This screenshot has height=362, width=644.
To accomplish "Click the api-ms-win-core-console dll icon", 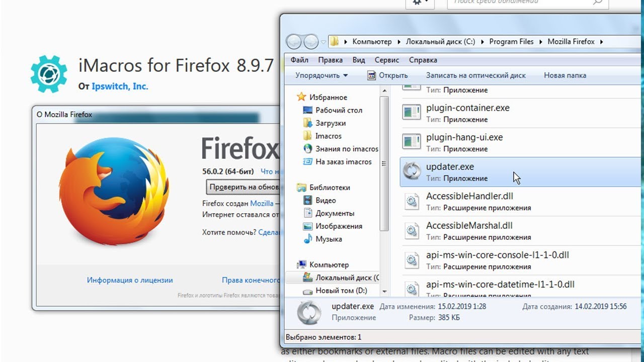I will (x=412, y=259).
